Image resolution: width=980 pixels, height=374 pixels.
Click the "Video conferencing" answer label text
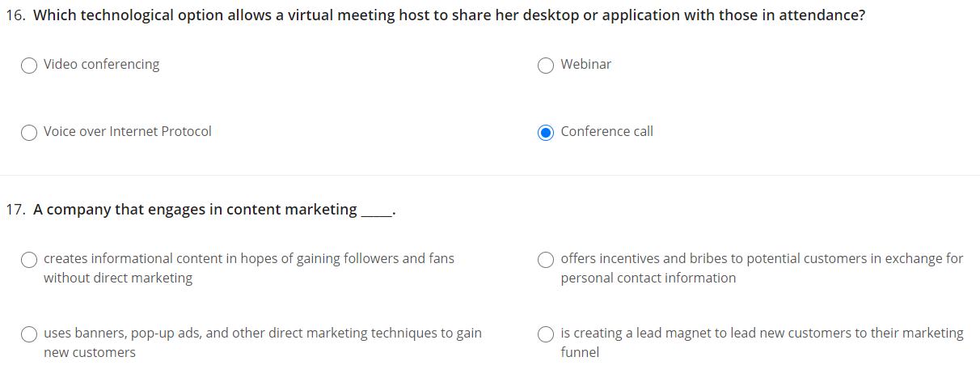[101, 65]
